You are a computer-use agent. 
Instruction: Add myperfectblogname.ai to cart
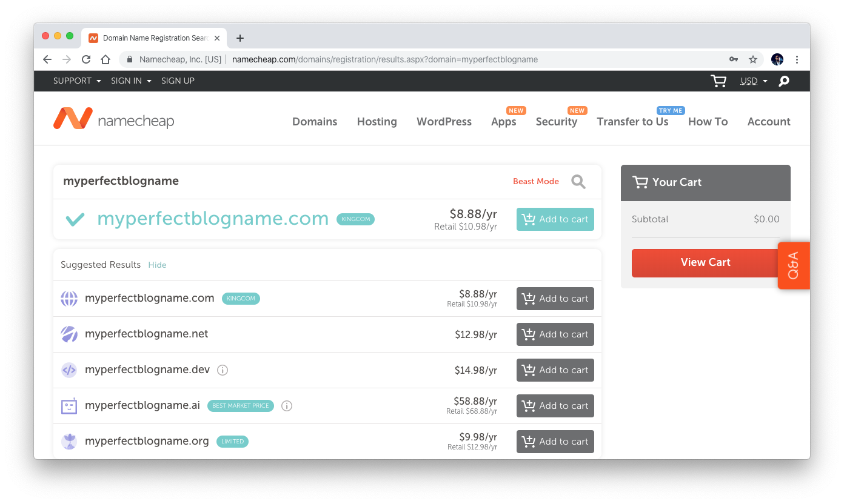tap(555, 406)
